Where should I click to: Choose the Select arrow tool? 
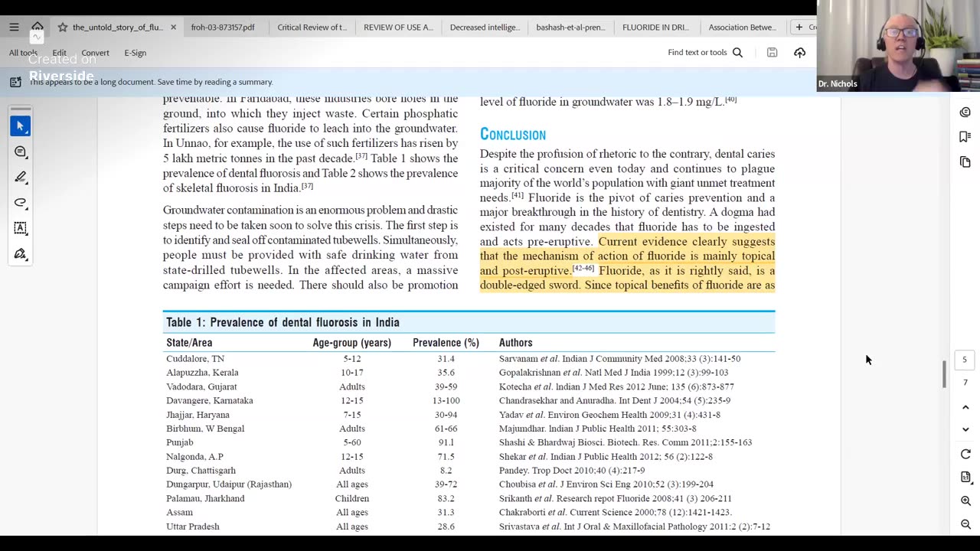click(21, 126)
